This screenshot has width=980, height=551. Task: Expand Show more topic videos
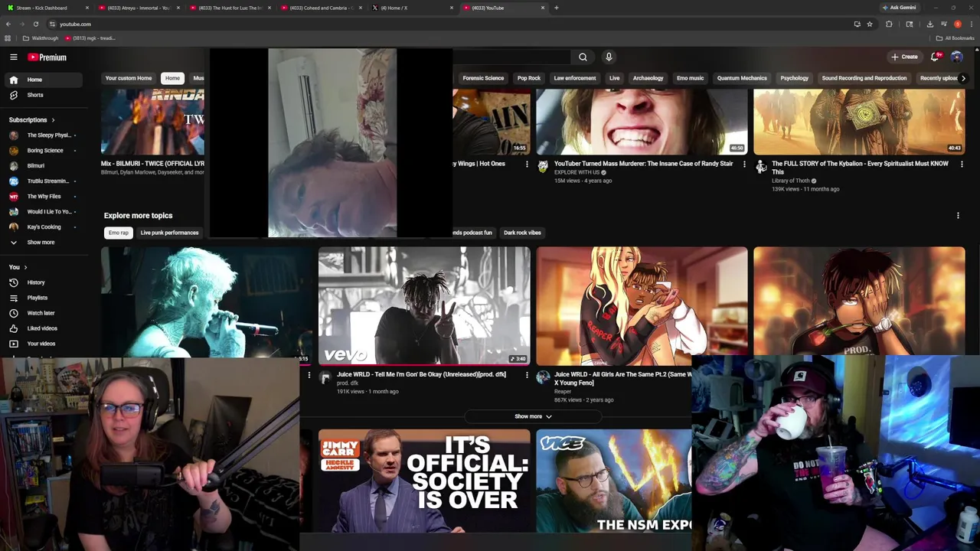[x=533, y=416]
